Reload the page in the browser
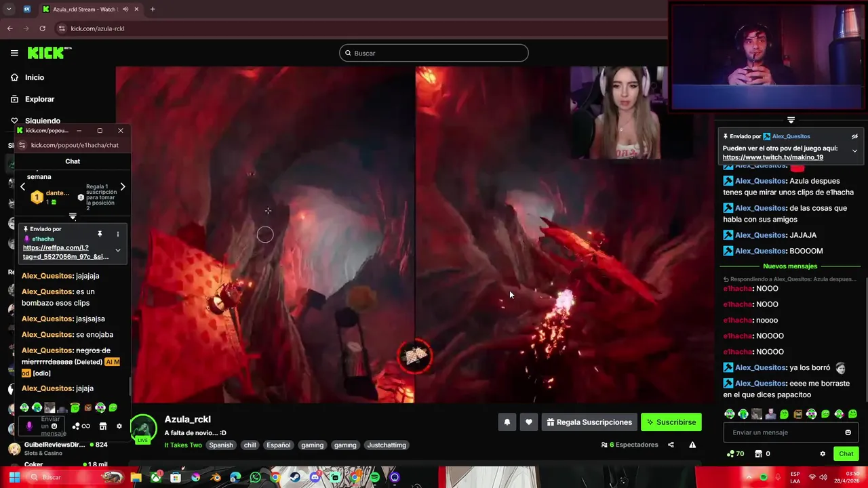868x488 pixels. click(42, 28)
